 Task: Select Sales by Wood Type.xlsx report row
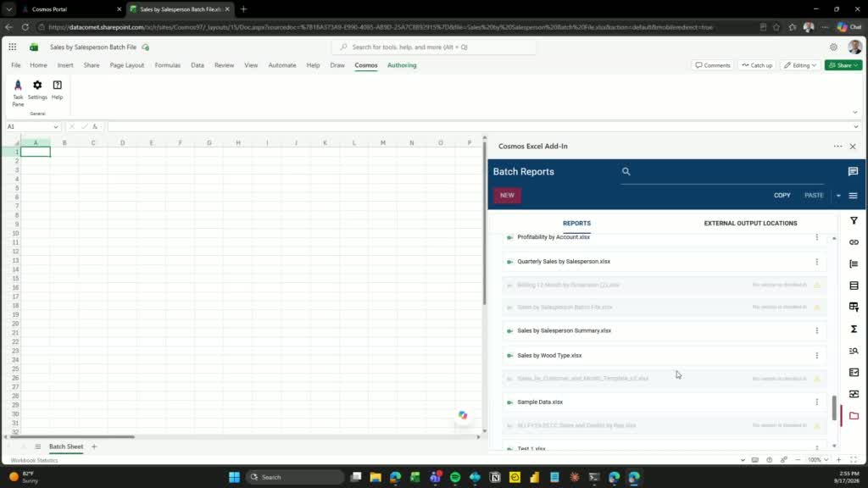pos(664,355)
